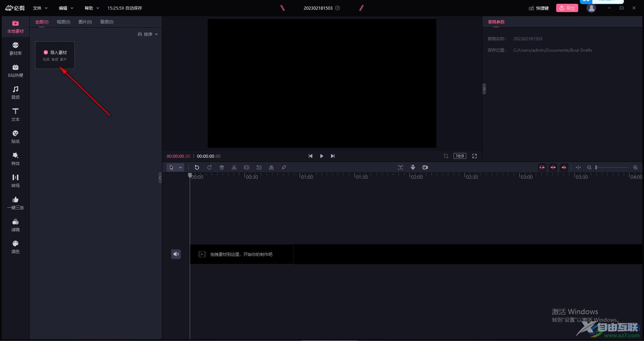Click the edit draft name pencil icon
The height and width of the screenshot is (341, 644).
click(x=337, y=8)
